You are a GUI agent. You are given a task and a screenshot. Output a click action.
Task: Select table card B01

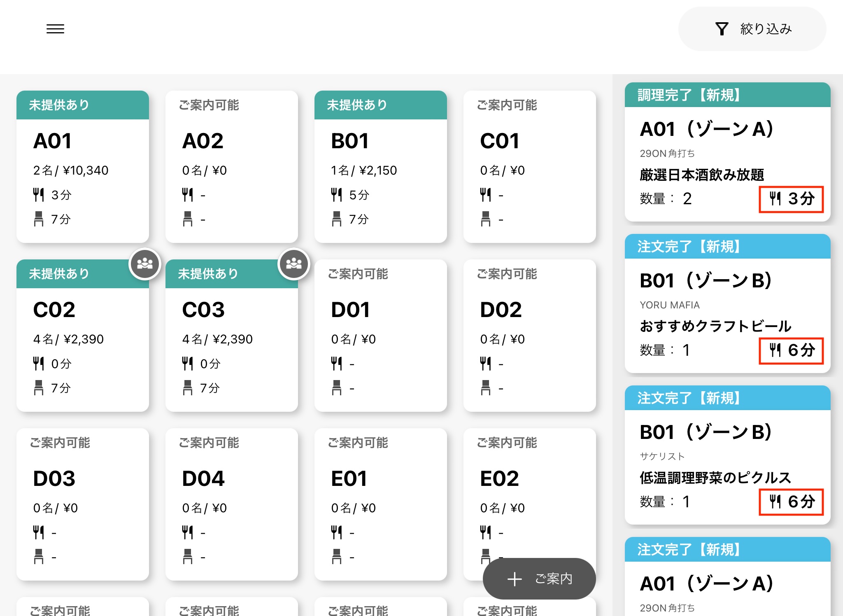pyautogui.click(x=381, y=167)
